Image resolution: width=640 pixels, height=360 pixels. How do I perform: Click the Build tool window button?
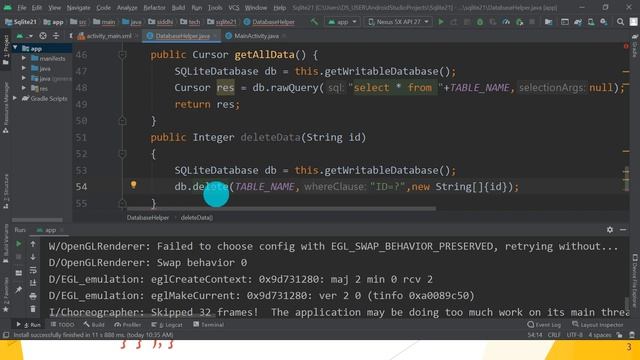click(94, 325)
